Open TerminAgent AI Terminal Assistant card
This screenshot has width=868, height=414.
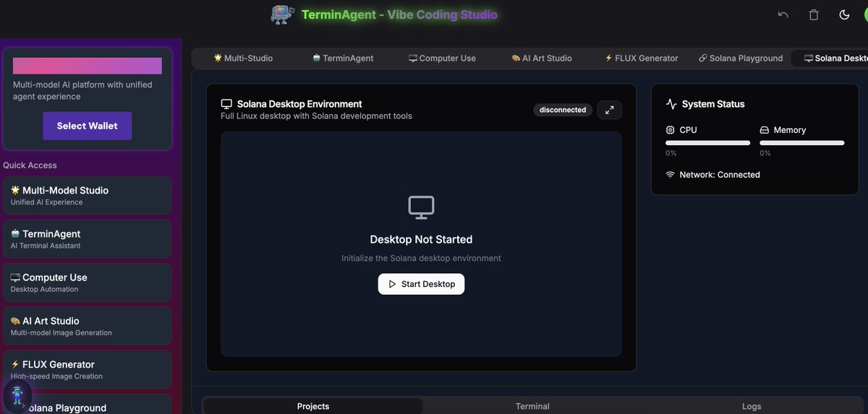click(x=88, y=238)
